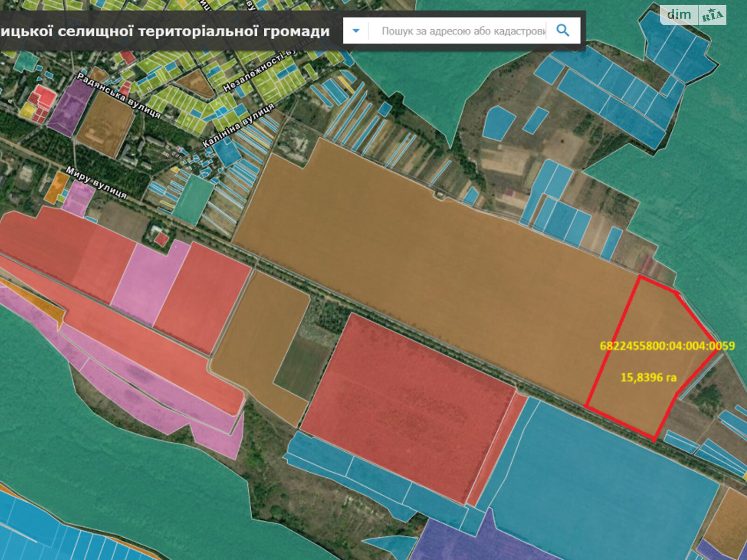Click the Миру вулиця street label

[96, 182]
